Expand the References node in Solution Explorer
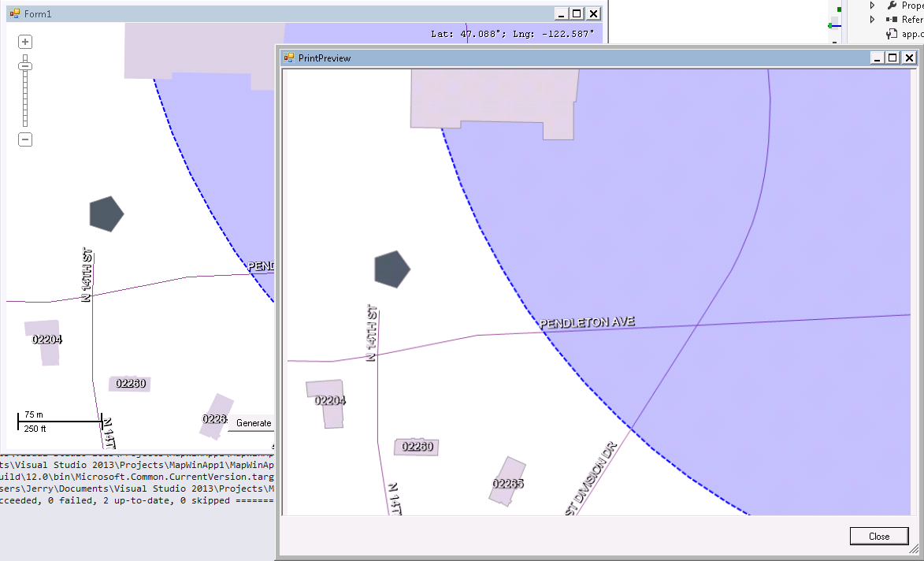924x561 pixels. tap(874, 20)
